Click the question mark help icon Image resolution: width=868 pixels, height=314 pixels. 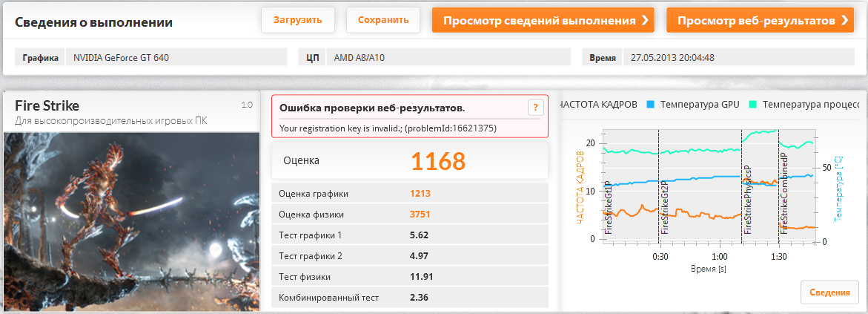535,107
